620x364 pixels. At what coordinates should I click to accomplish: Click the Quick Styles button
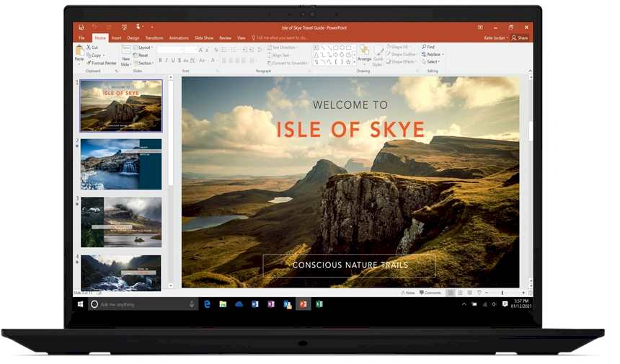[x=378, y=55]
